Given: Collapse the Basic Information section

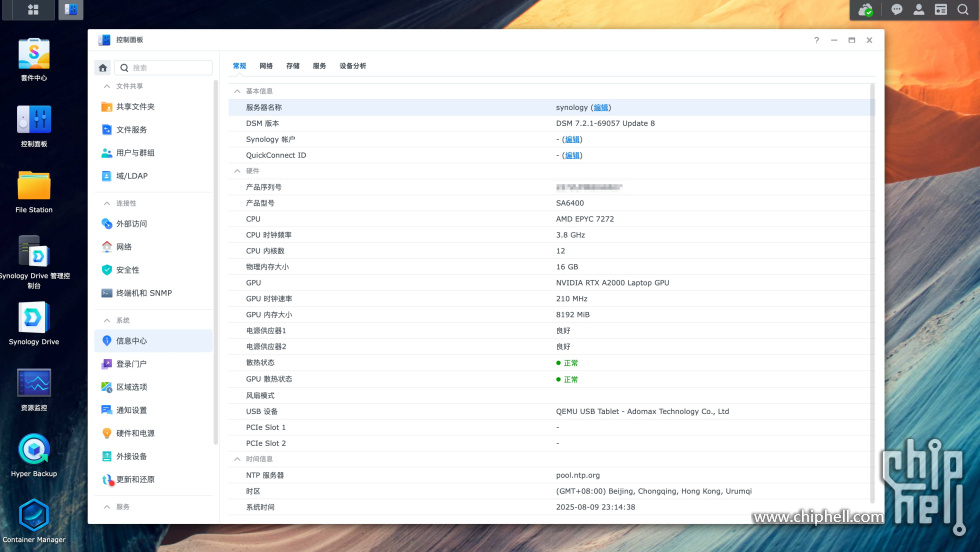Looking at the screenshot, I should (x=238, y=91).
